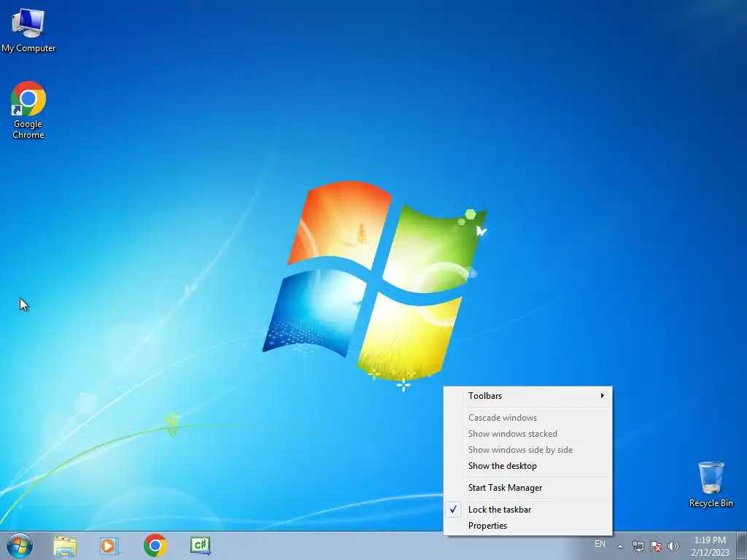Open taskbar Properties from context menu
747x560 pixels.
pyautogui.click(x=528, y=526)
